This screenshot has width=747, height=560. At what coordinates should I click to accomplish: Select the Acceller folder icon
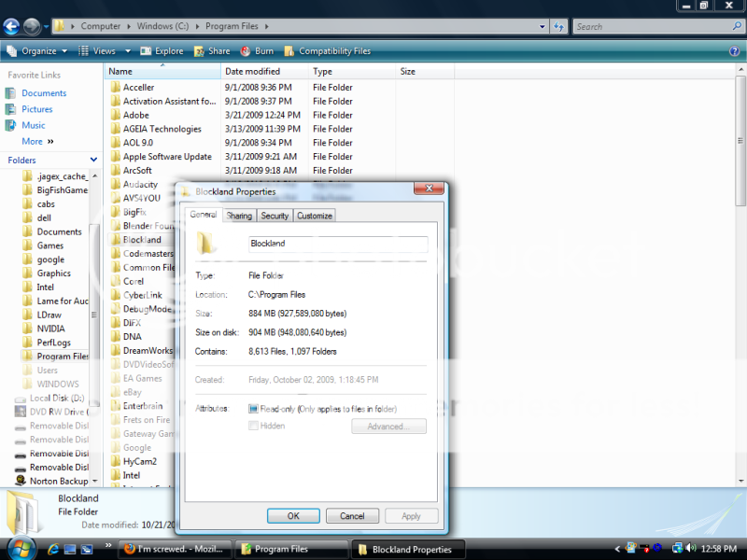pos(115,87)
